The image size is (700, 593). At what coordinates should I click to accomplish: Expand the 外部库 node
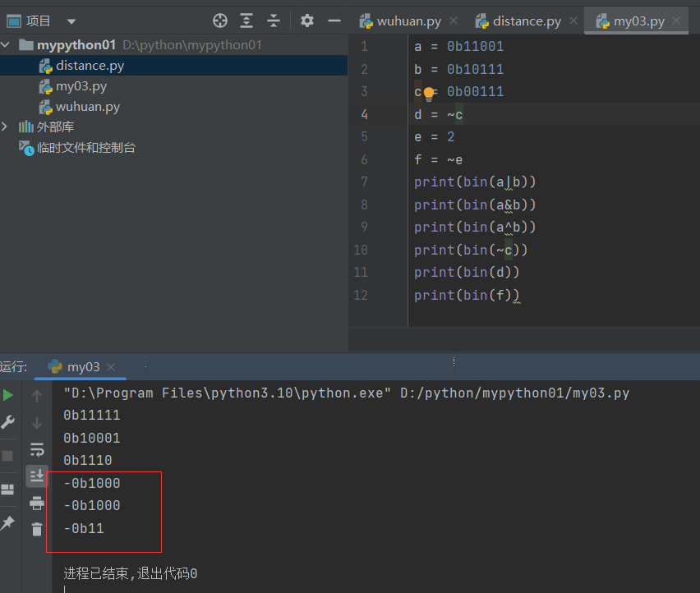pos(5,126)
